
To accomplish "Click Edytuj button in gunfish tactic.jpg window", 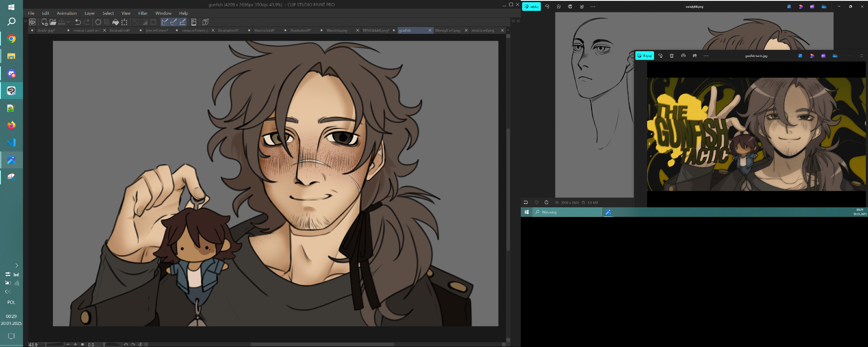I will [644, 56].
